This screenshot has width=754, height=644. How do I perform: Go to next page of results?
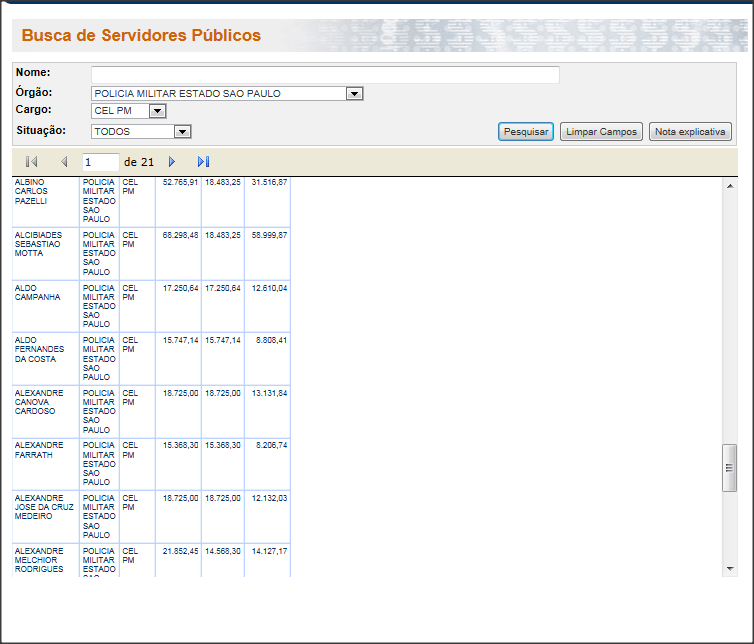[x=172, y=162]
